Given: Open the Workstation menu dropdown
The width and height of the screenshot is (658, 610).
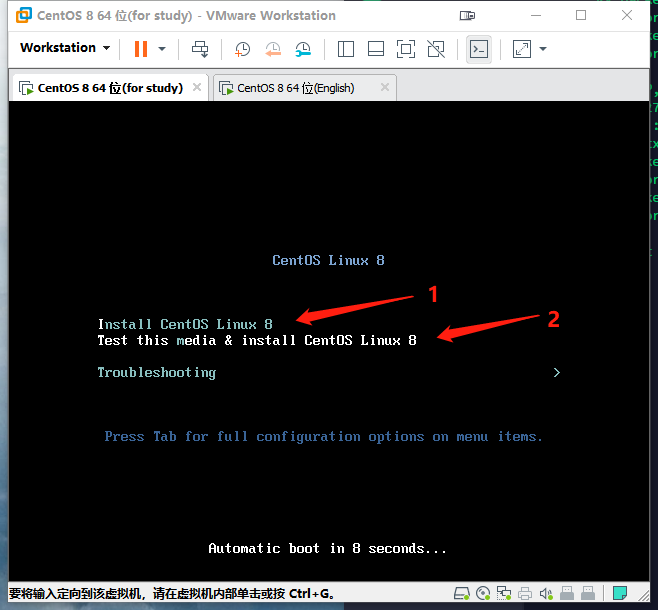Looking at the screenshot, I should click(65, 48).
